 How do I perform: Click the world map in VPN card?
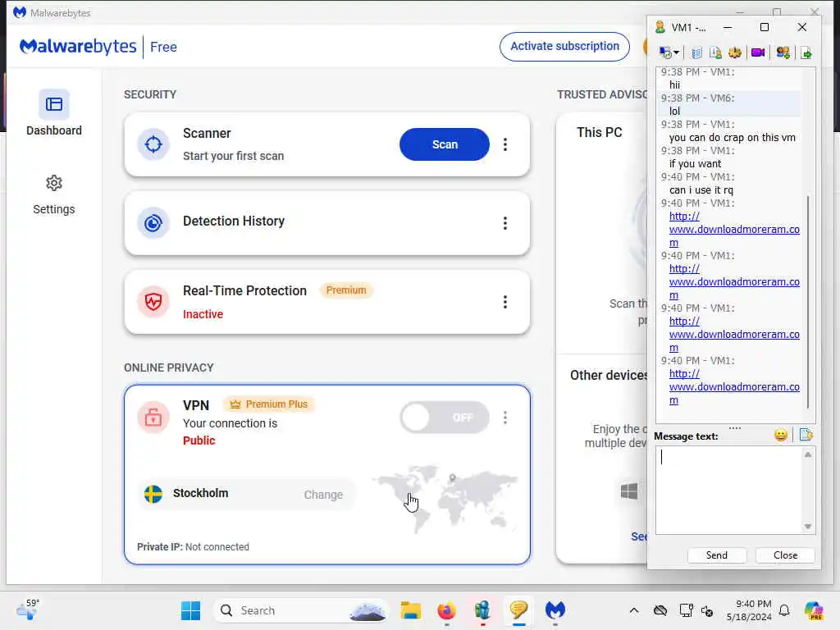[x=445, y=498]
